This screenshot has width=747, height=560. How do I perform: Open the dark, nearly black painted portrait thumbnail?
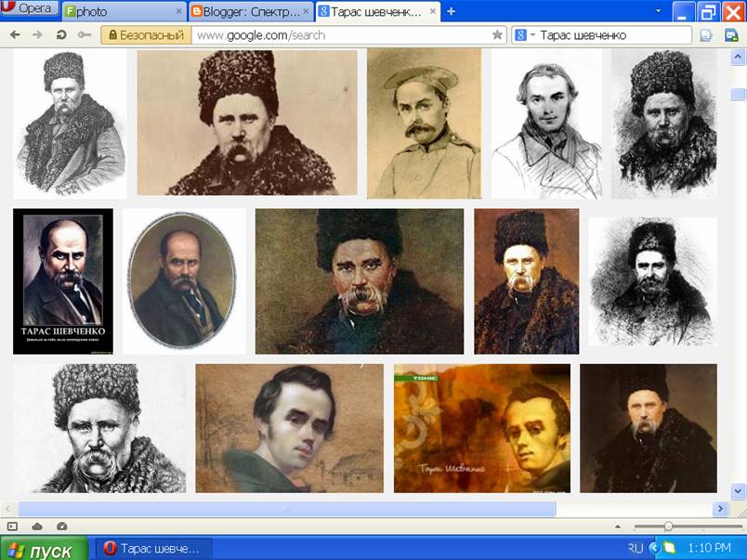point(649,428)
